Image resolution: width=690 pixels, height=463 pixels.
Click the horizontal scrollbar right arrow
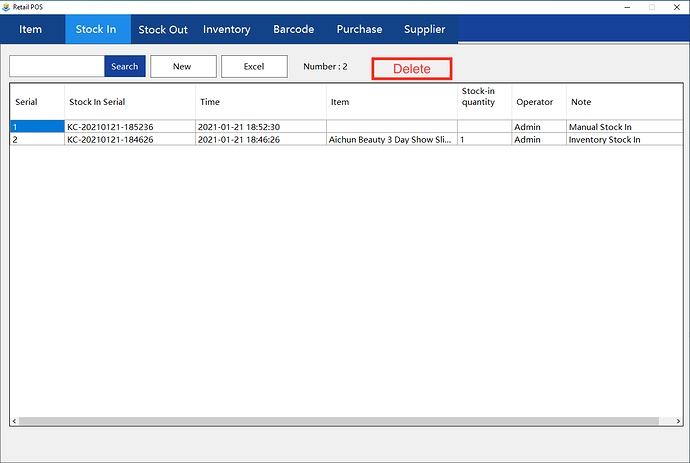point(678,421)
